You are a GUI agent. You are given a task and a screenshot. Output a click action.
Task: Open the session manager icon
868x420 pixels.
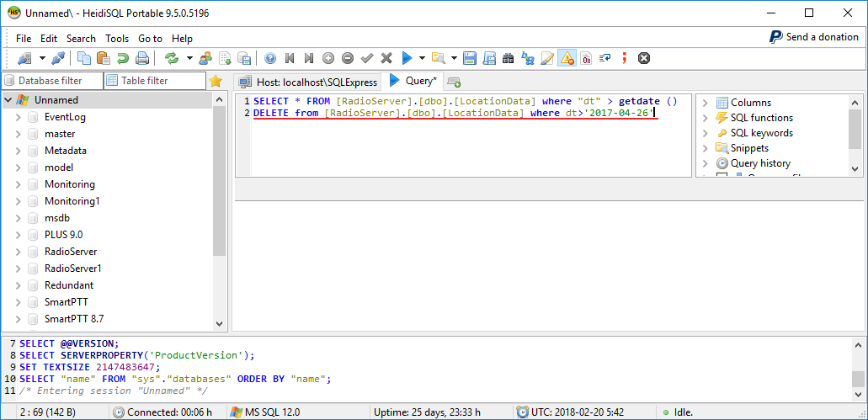[24, 57]
